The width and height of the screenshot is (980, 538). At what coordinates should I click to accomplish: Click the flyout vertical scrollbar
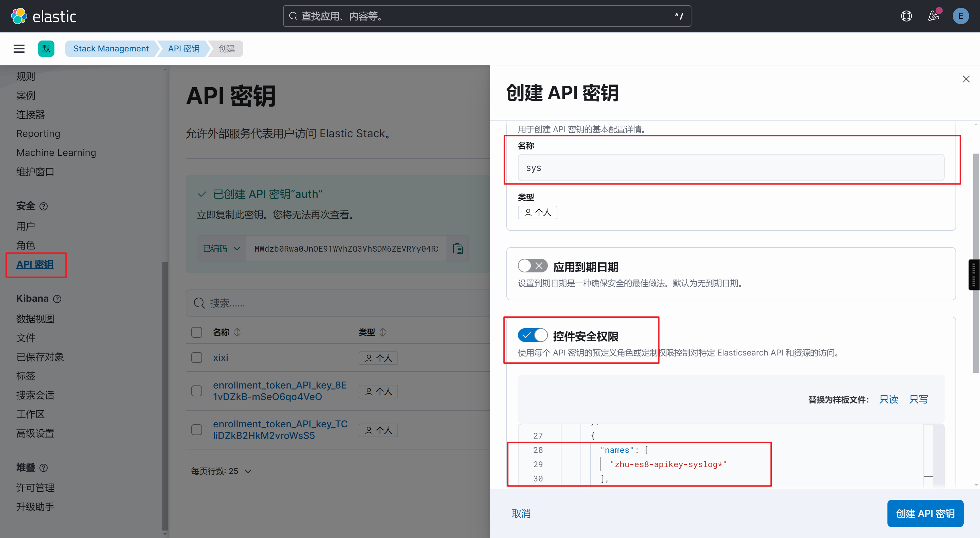[x=976, y=263]
